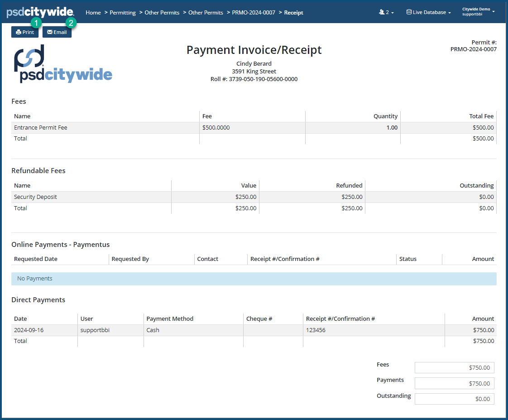
Task: Click the Print button
Action: pyautogui.click(x=25, y=32)
